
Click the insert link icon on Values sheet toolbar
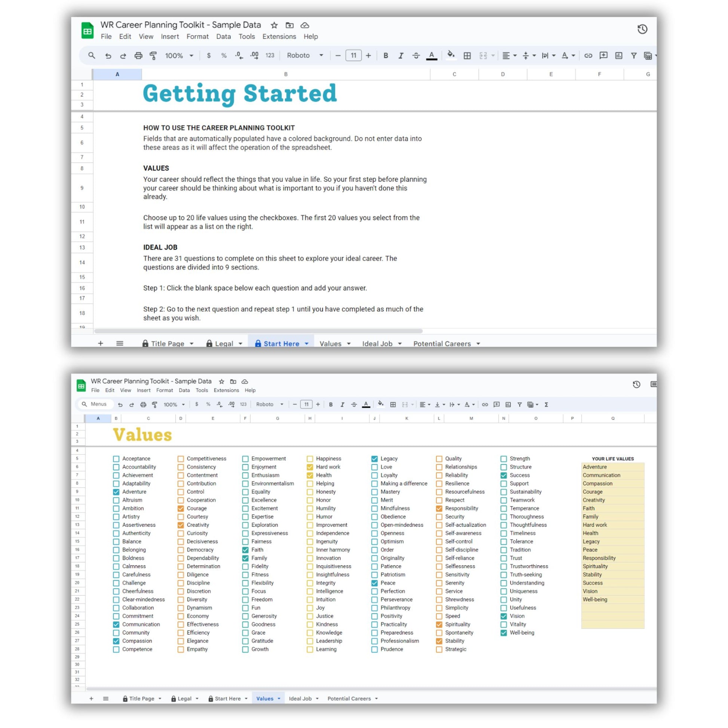tap(484, 404)
